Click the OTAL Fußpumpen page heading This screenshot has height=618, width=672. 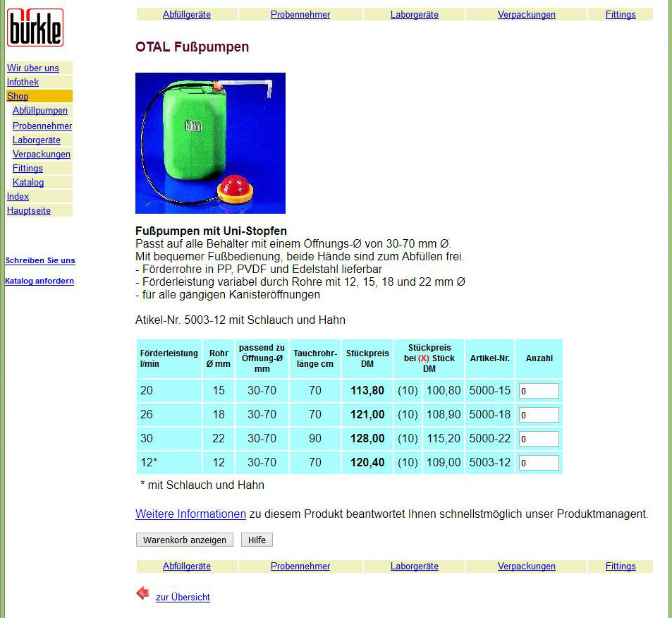tap(192, 47)
